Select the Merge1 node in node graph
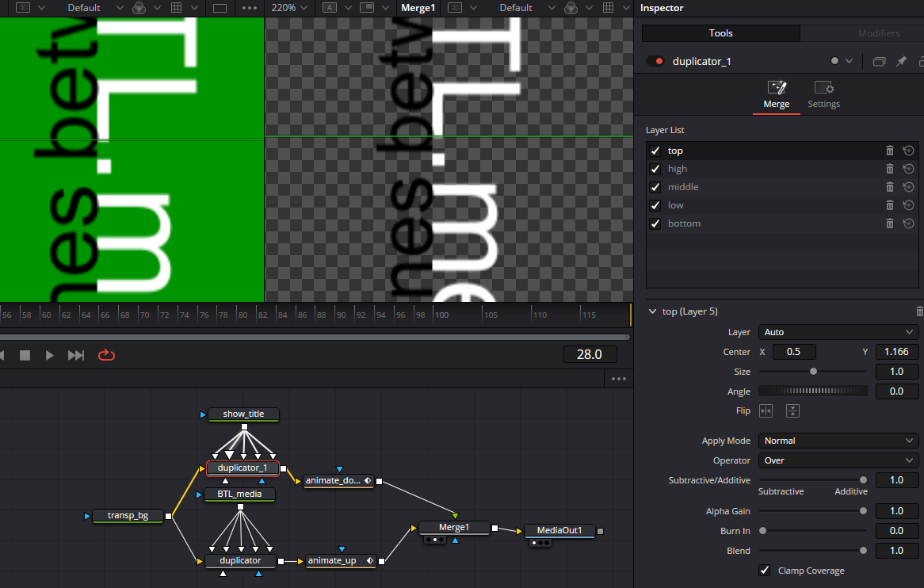 coord(454,527)
